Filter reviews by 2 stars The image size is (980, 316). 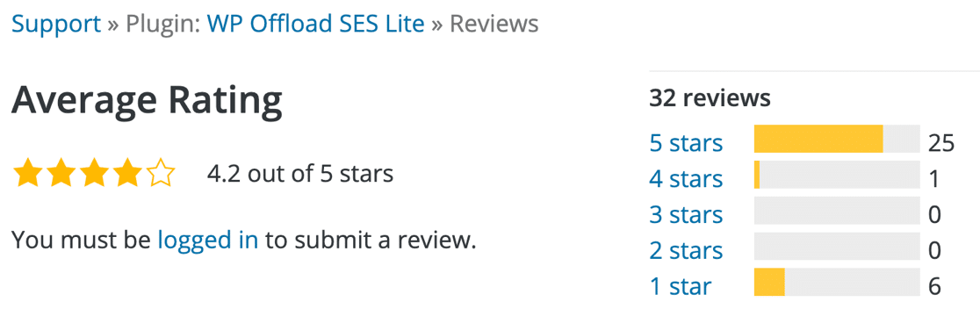pos(686,250)
